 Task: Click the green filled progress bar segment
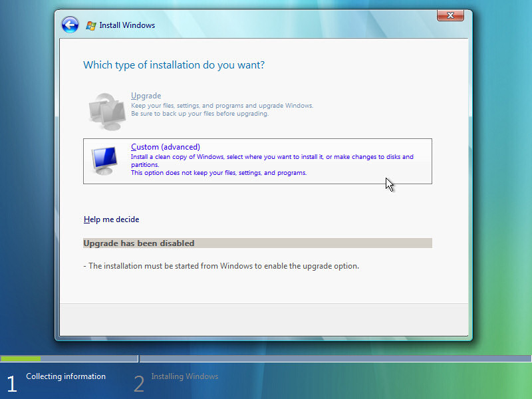pos(21,359)
